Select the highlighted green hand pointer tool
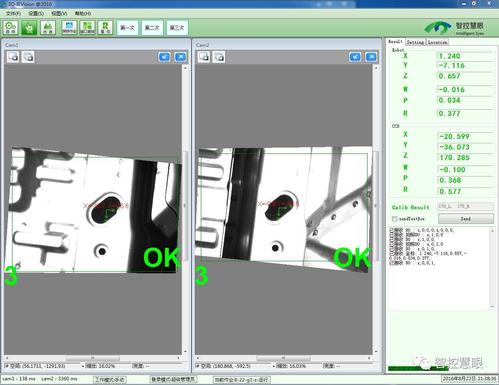Image resolution: width=499 pixels, height=385 pixels. click(29, 28)
